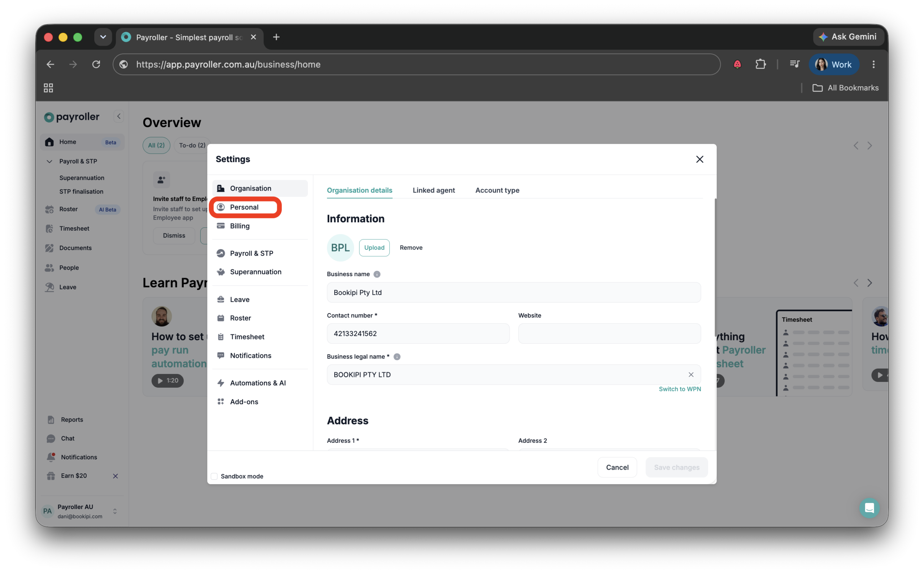Screen dimensions: 924x574
Task: Open Notifications bell in main sidebar
Action: coord(51,457)
